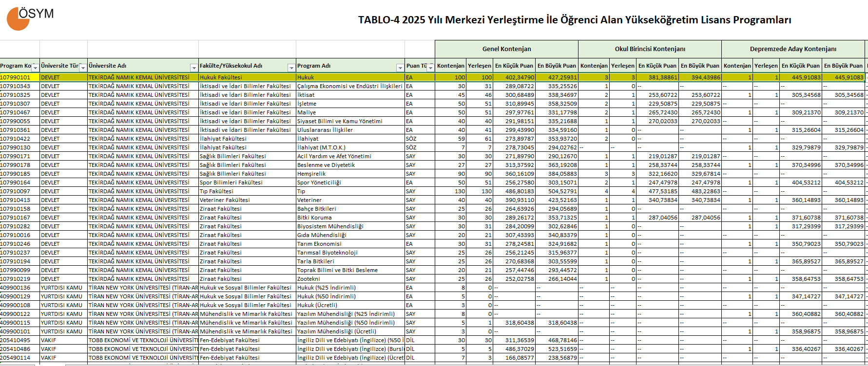The image size is (868, 366).
Task: Select the Bitki Koruma cell
Action: coord(350,218)
